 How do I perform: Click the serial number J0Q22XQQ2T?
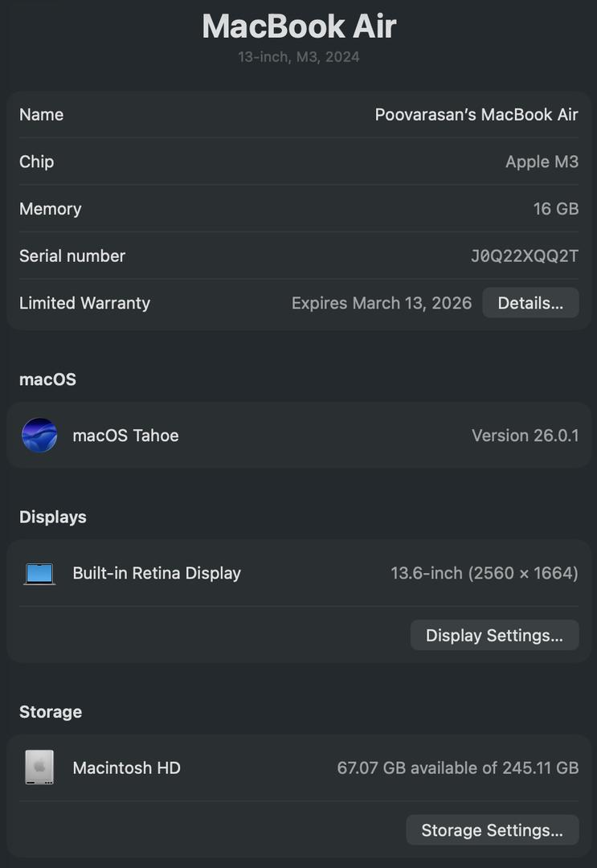click(x=524, y=256)
